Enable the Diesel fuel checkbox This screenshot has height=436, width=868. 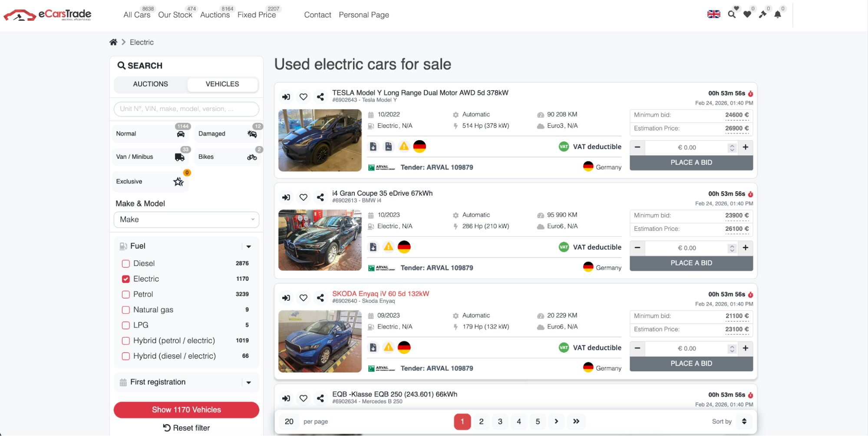point(126,264)
